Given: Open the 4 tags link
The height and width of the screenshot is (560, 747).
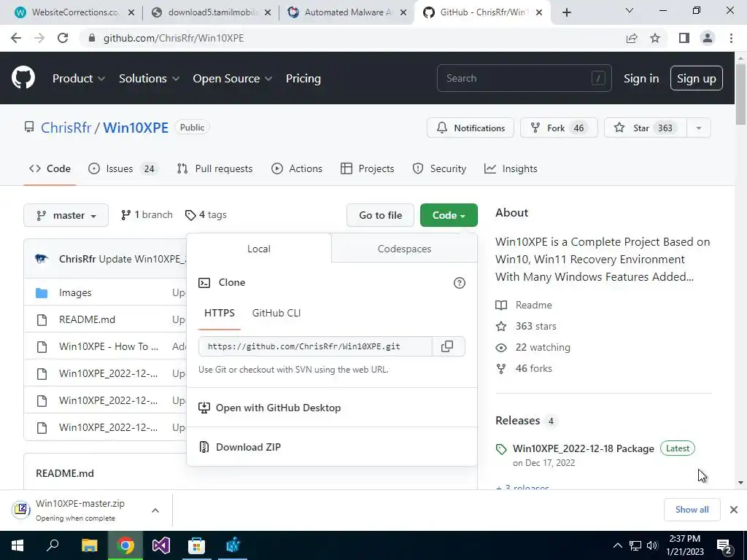Looking at the screenshot, I should (206, 215).
